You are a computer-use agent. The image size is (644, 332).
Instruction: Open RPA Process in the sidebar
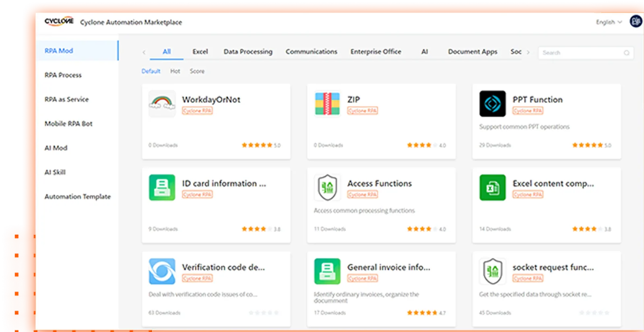(63, 75)
